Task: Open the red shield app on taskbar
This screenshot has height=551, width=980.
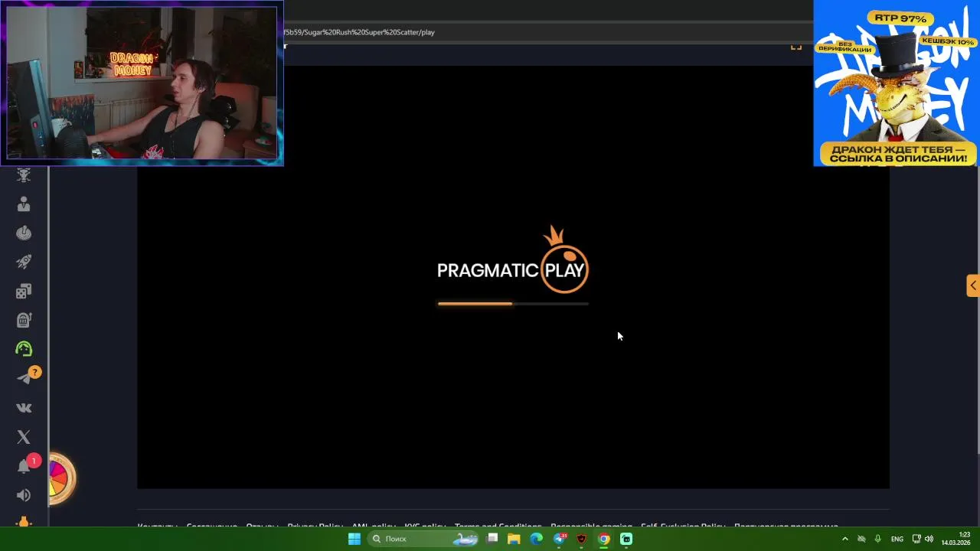Action: pos(581,539)
